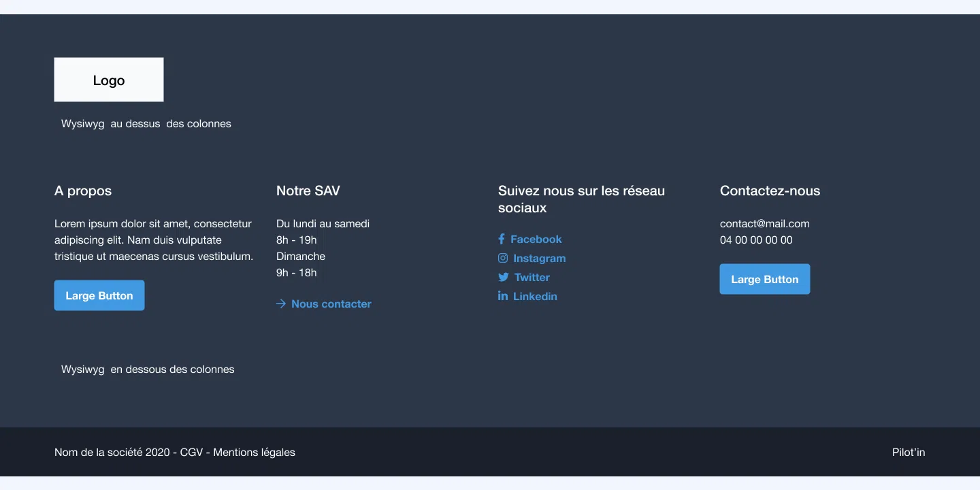Click the Nom de la société 2020 text
The image size is (980, 490).
112,453
